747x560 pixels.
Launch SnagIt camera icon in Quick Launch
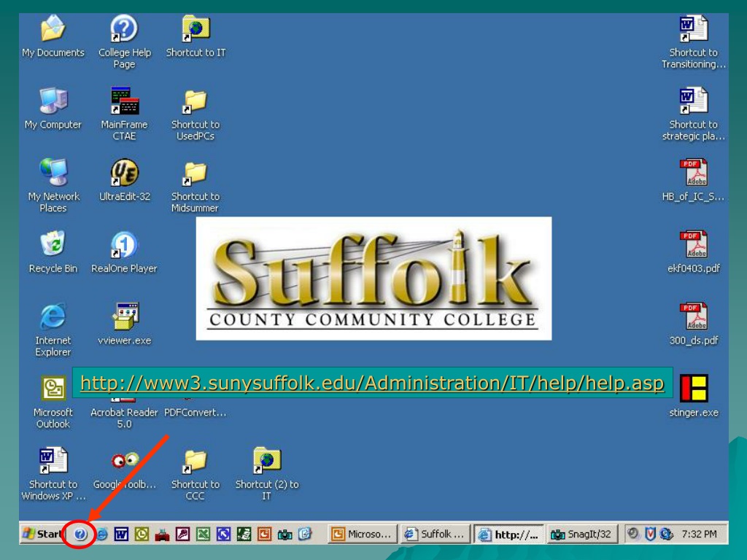point(285,534)
